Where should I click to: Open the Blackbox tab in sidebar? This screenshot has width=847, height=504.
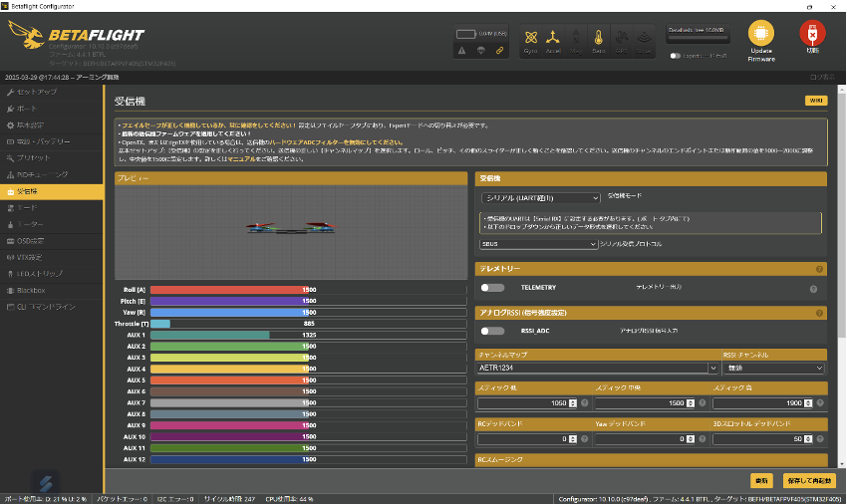coord(32,290)
